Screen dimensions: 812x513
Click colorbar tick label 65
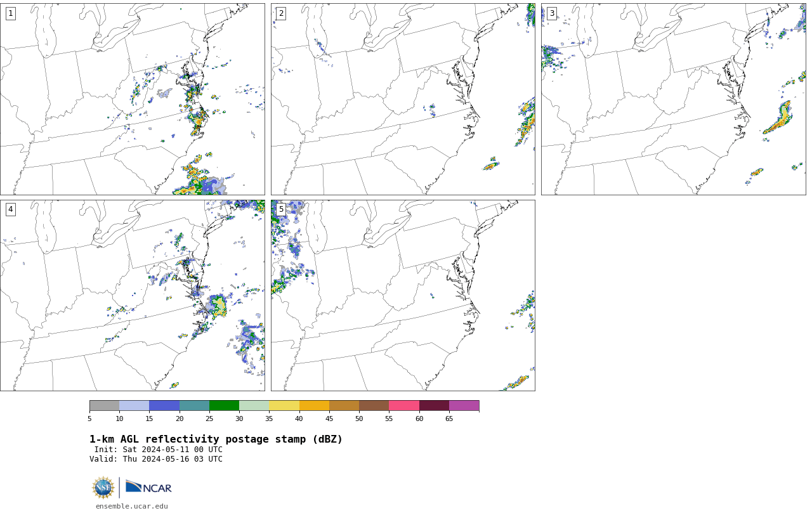(449, 419)
